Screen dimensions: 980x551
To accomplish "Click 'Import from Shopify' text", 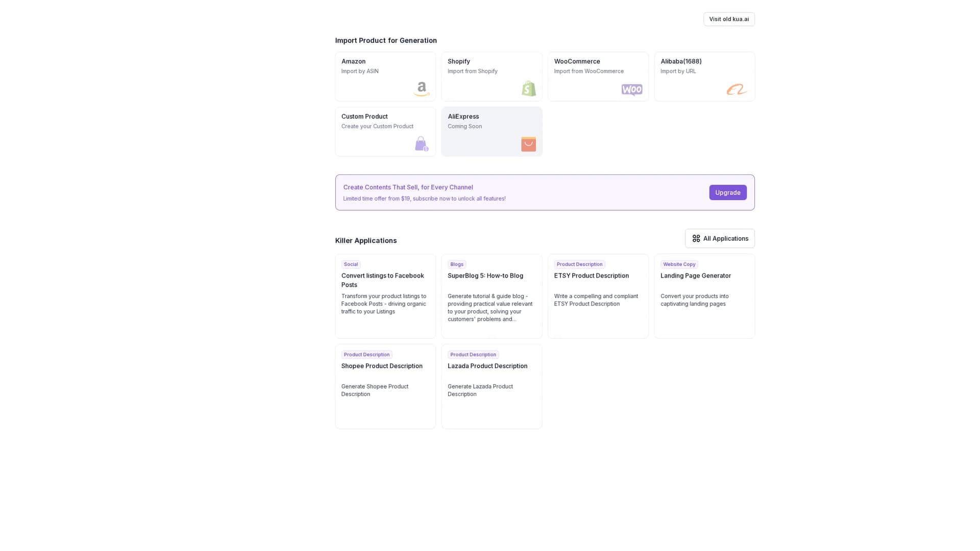I will click(x=473, y=71).
